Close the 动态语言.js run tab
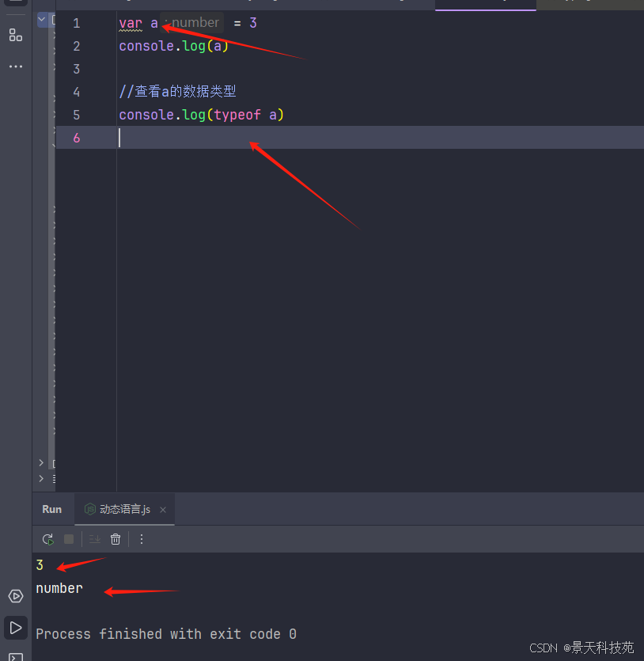 [x=163, y=510]
